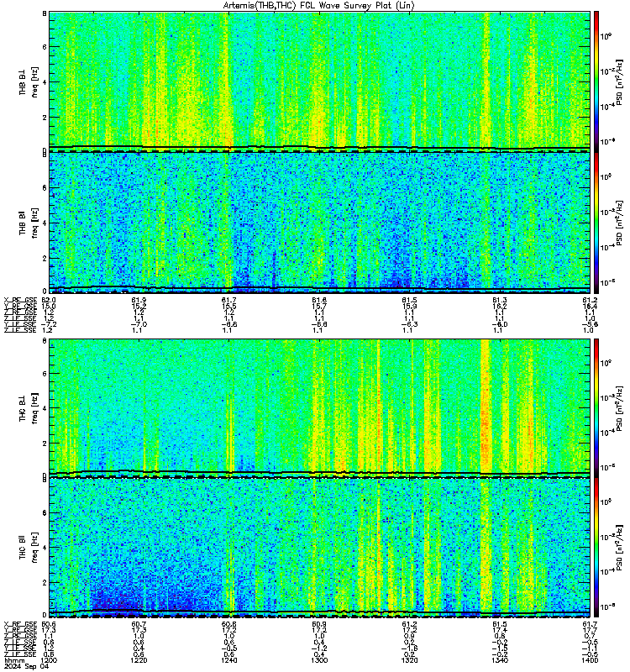The image size is (630, 672).
Task: Click the THC position value 60.9
Action: pos(319,624)
